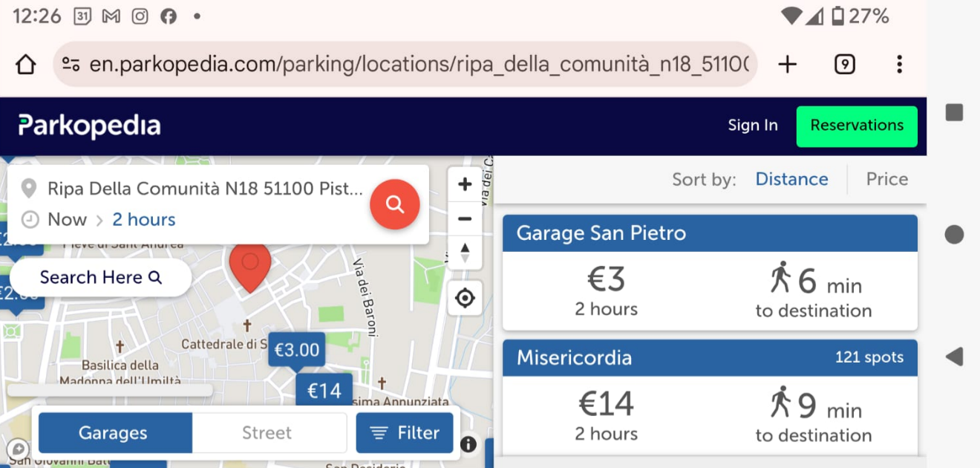Open the 2 hours duration selector

(144, 219)
